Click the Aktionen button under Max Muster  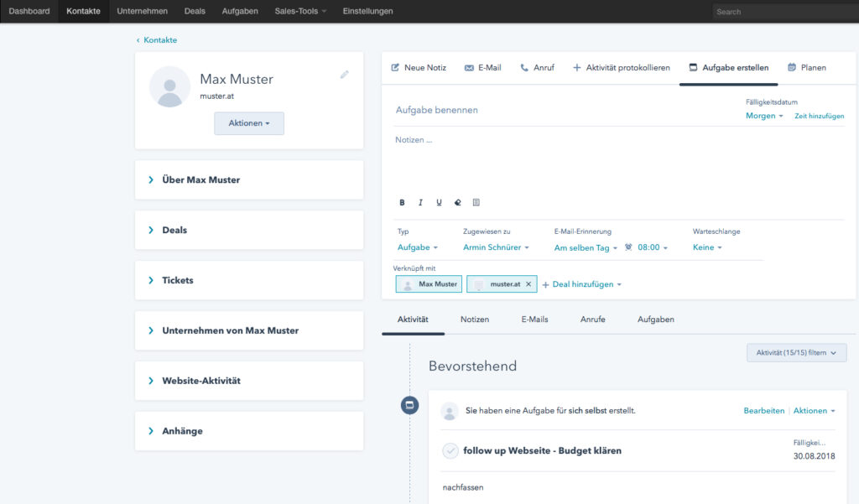(x=249, y=123)
